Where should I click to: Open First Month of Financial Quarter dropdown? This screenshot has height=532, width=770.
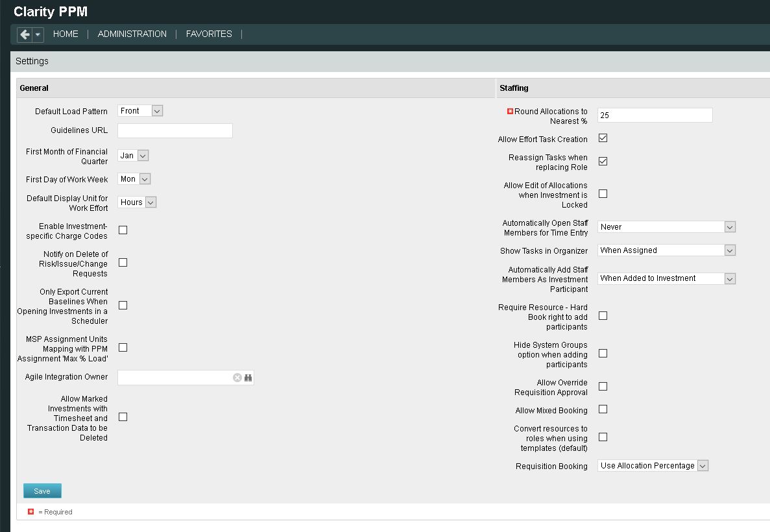pos(133,156)
